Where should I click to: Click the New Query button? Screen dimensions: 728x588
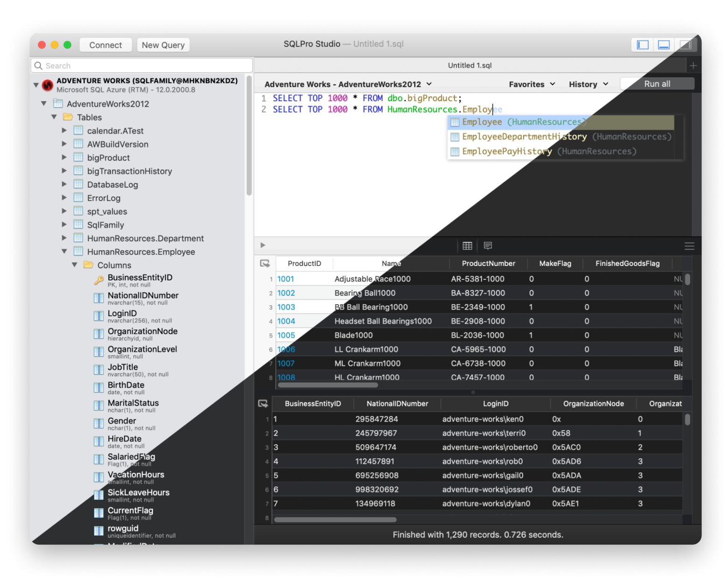pos(163,45)
